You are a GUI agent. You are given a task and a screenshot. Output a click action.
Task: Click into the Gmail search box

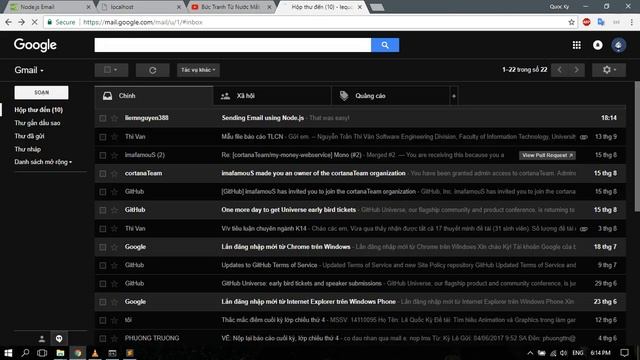point(233,45)
